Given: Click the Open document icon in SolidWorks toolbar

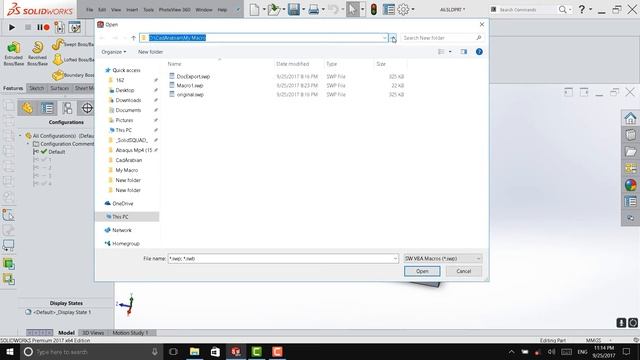Looking at the screenshot, I should point(274,9).
